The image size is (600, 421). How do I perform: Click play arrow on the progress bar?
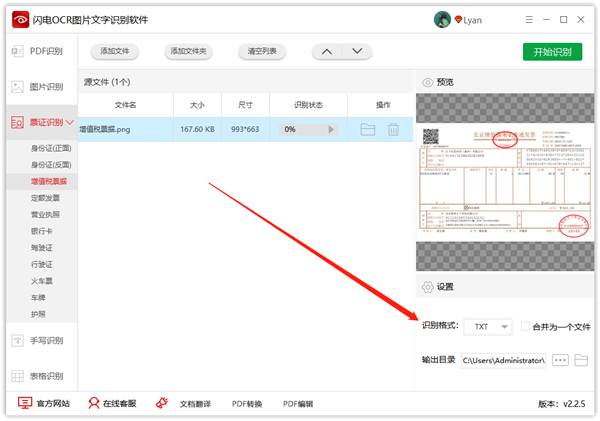click(x=332, y=129)
